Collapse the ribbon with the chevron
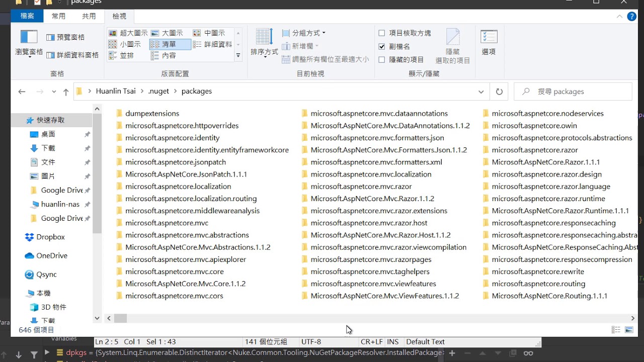 click(x=619, y=16)
